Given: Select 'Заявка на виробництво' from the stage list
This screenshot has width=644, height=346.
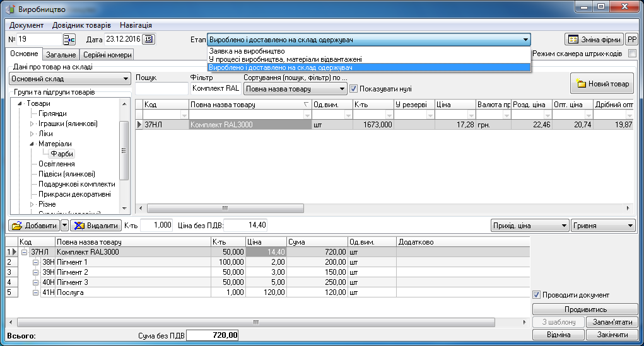Looking at the screenshot, I should (x=247, y=51).
